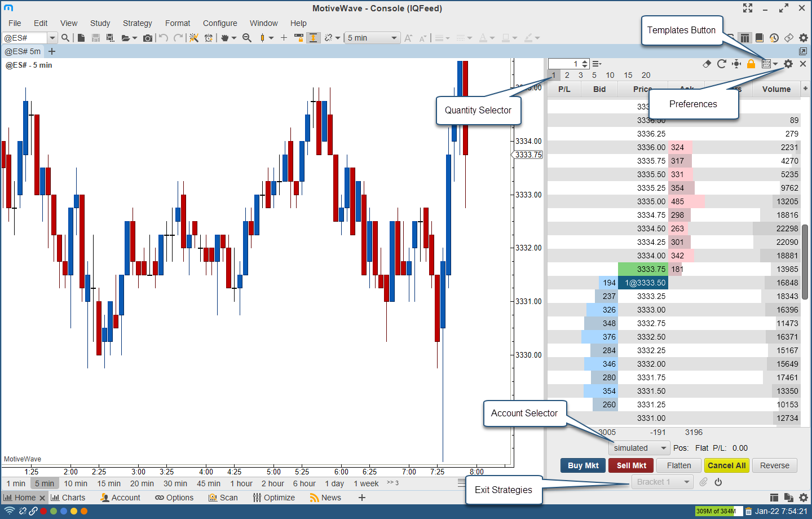Click the refresh icon in DOM panel
This screenshot has height=519, width=812.
[x=721, y=64]
